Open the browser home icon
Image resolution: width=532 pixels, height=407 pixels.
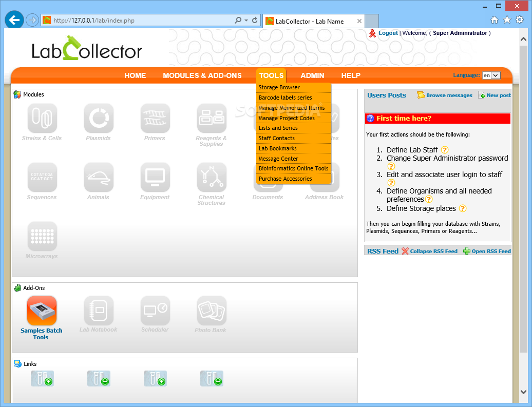click(495, 20)
